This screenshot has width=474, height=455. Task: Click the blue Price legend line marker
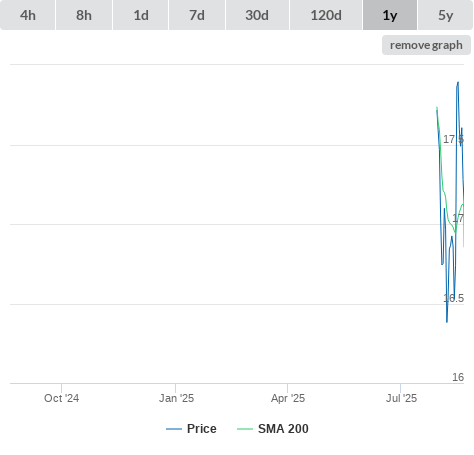click(x=174, y=429)
